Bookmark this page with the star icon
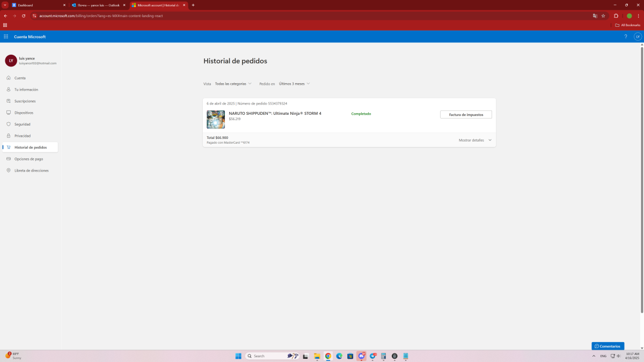Image resolution: width=644 pixels, height=362 pixels. point(603,16)
